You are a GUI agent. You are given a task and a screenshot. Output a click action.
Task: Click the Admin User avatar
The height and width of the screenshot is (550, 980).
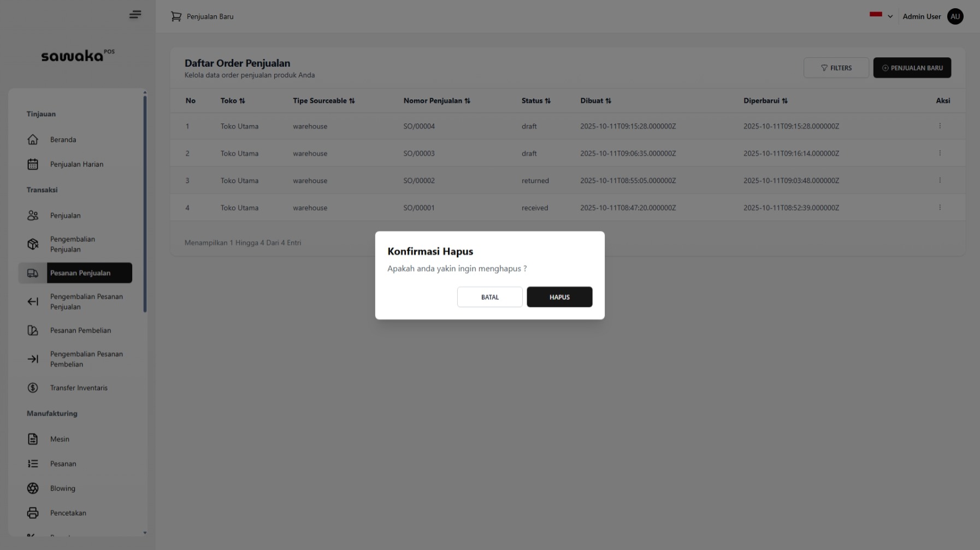click(x=955, y=16)
